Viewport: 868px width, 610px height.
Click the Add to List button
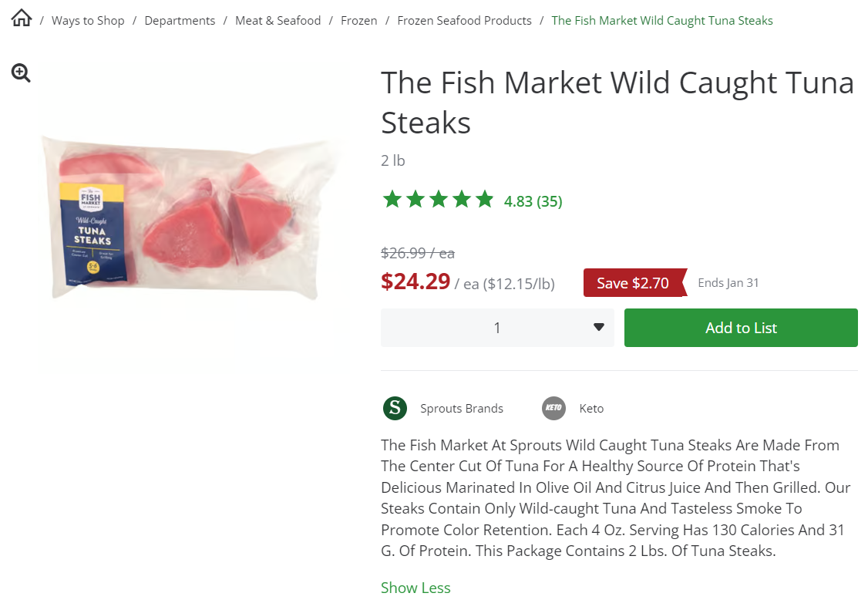pyautogui.click(x=740, y=327)
